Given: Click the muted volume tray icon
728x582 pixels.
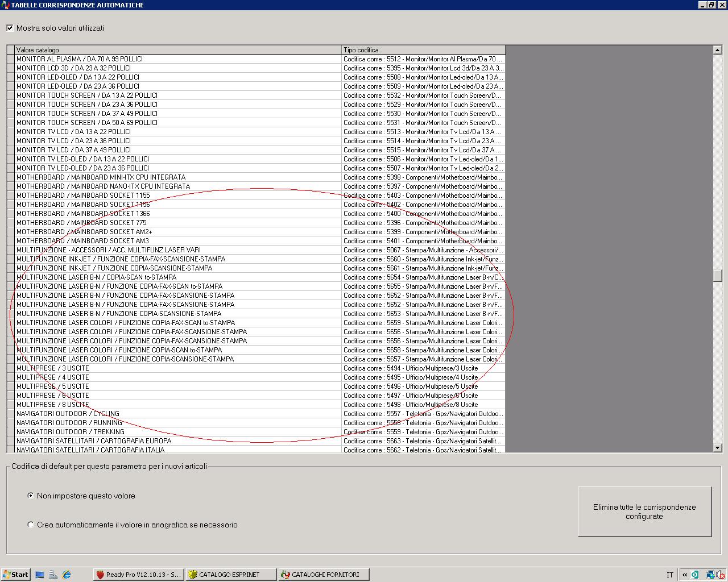Looking at the screenshot, I should click(x=721, y=575).
